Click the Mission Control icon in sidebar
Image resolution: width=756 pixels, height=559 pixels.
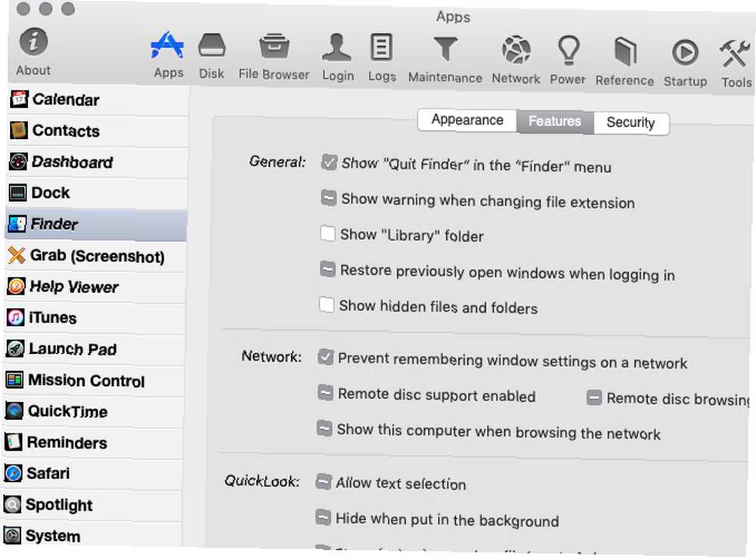[14, 380]
